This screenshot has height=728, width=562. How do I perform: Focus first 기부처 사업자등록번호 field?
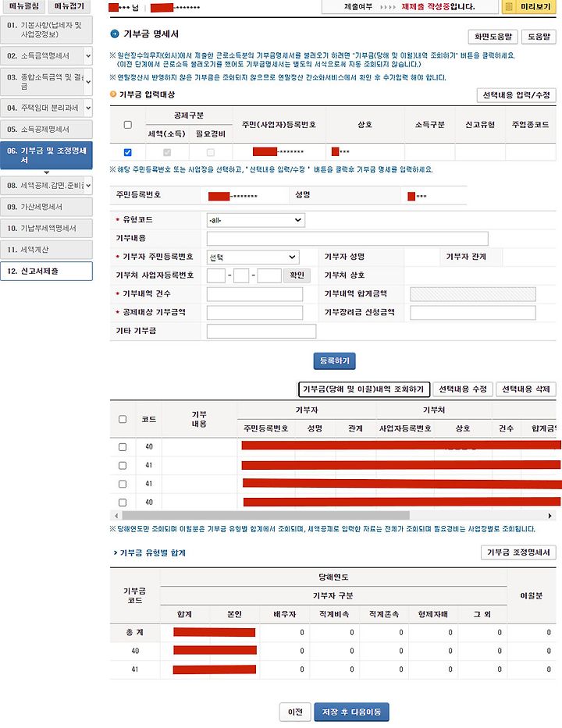[216, 275]
